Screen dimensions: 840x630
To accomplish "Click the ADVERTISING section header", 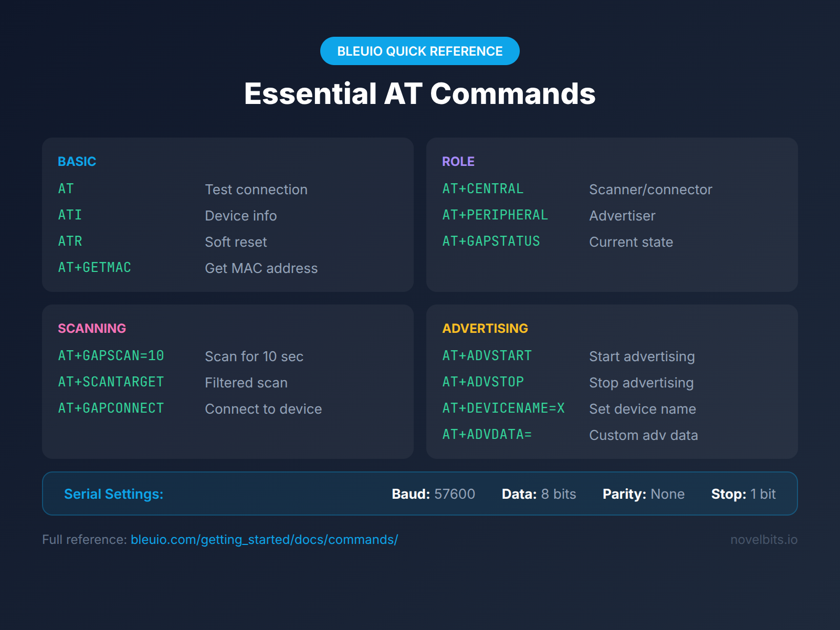I will 485,328.
